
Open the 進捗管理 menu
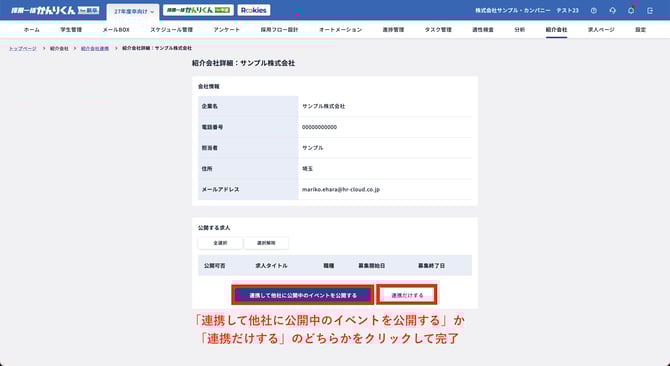tap(393, 30)
